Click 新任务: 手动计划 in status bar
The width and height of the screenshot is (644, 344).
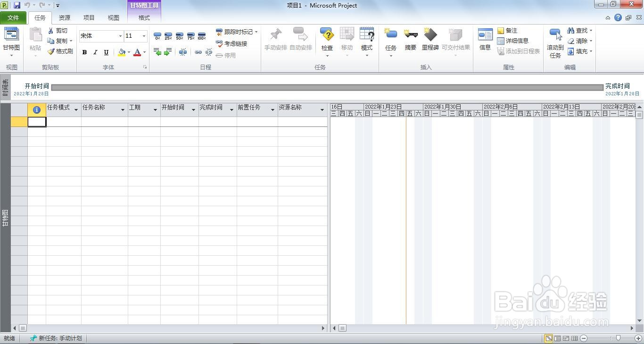[56, 338]
